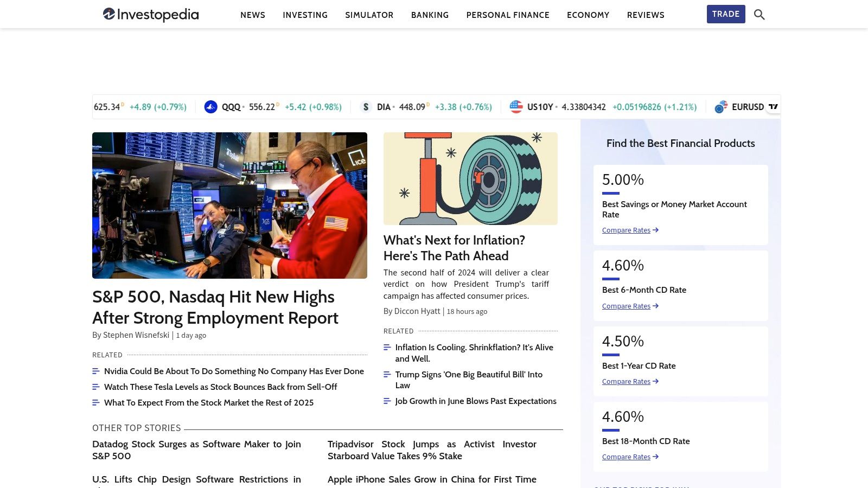Read Watch These Tesla Levels article

(220, 387)
